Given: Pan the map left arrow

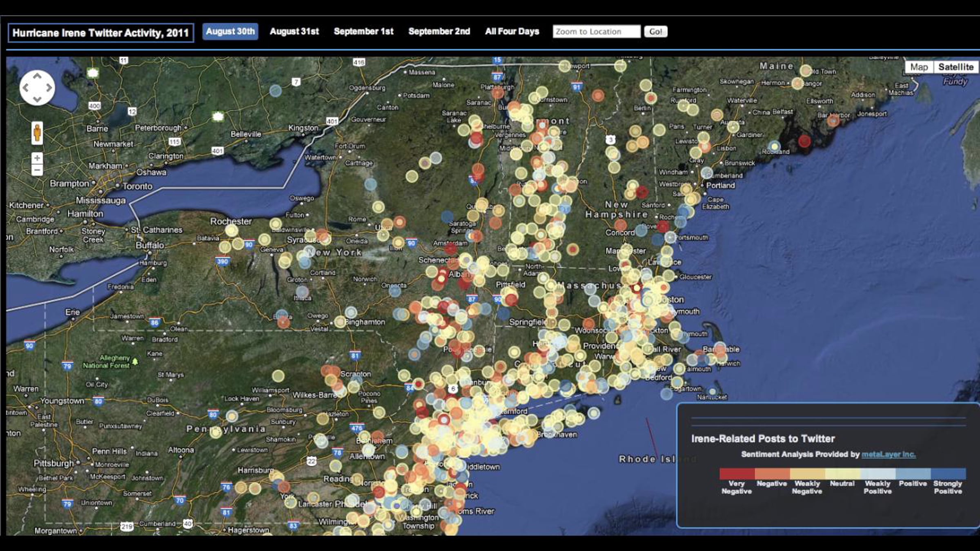Looking at the screenshot, I should click(x=26, y=88).
